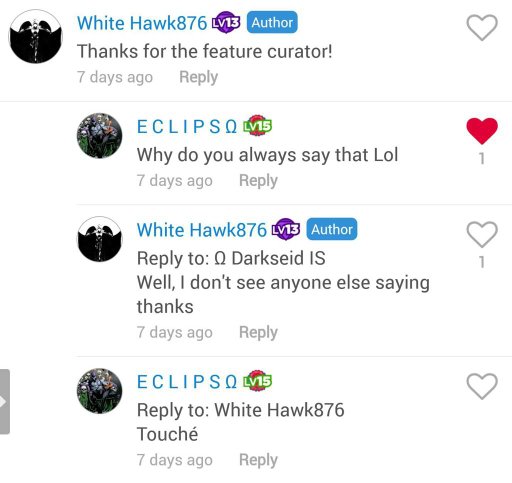
Task: Reply to 'Thanks for the feature curator!' comment
Action: (199, 77)
